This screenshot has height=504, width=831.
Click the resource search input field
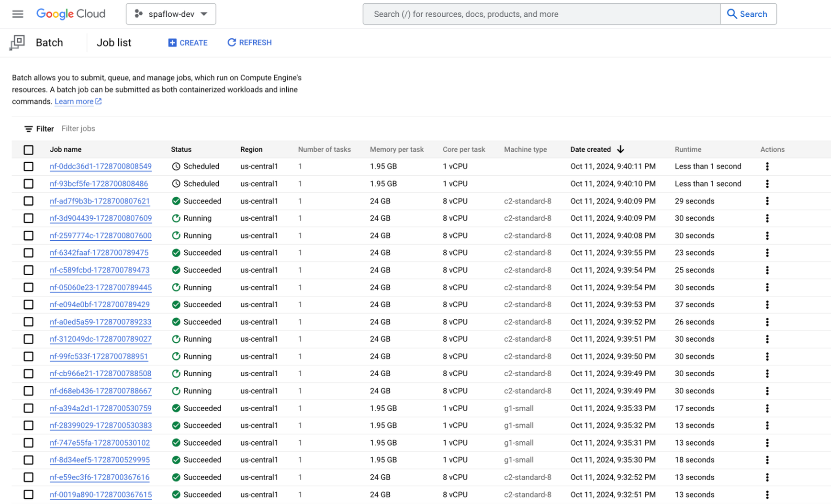(x=541, y=14)
